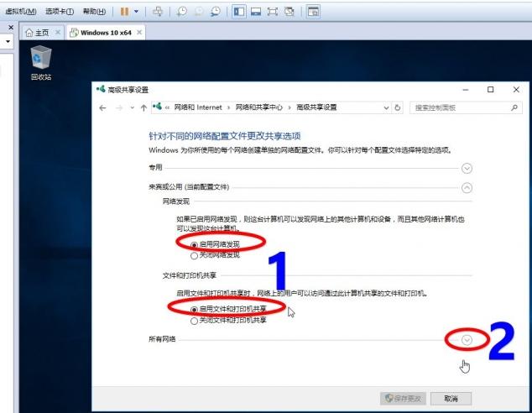Screen dimensions: 532x413
Task: Collapse the 来宾或公用 profile section
Action: tap(467, 188)
